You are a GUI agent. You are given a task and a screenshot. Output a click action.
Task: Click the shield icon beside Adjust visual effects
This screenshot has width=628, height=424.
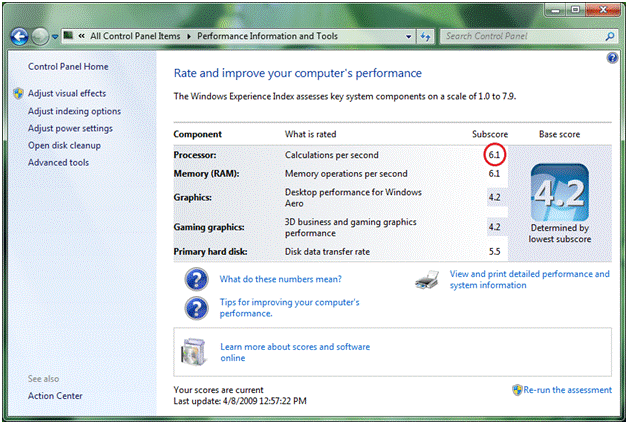point(18,94)
